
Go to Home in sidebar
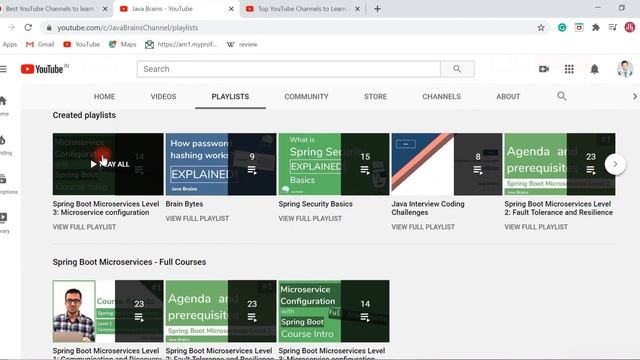click(4, 105)
